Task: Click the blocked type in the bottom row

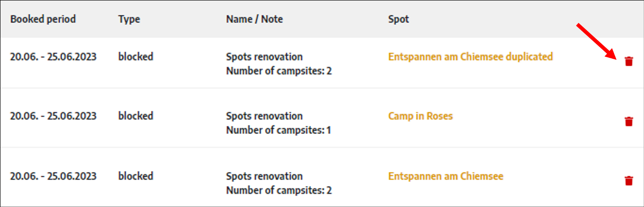Action: (x=135, y=176)
